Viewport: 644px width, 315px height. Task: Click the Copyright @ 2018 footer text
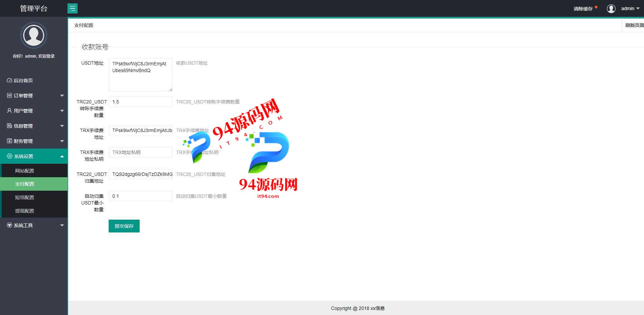(x=358, y=308)
